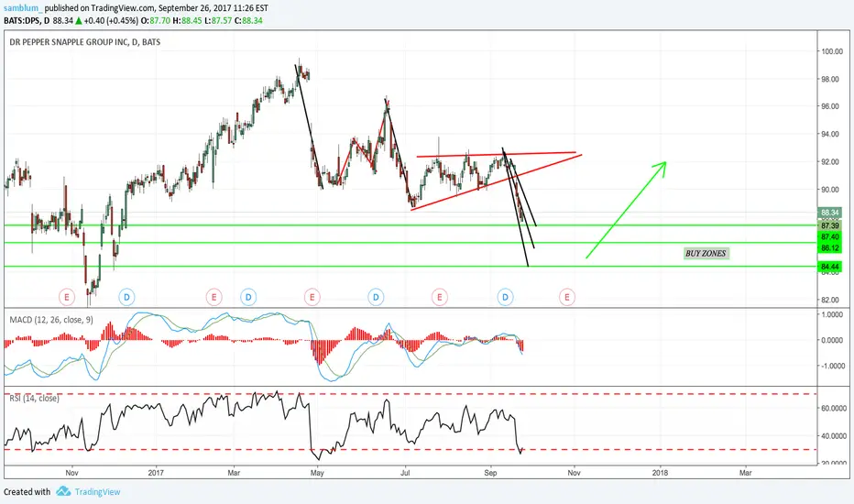Image resolution: width=854 pixels, height=504 pixels.
Task: Select the upcoming E marker nearest Nov 2017
Action: 567,297
